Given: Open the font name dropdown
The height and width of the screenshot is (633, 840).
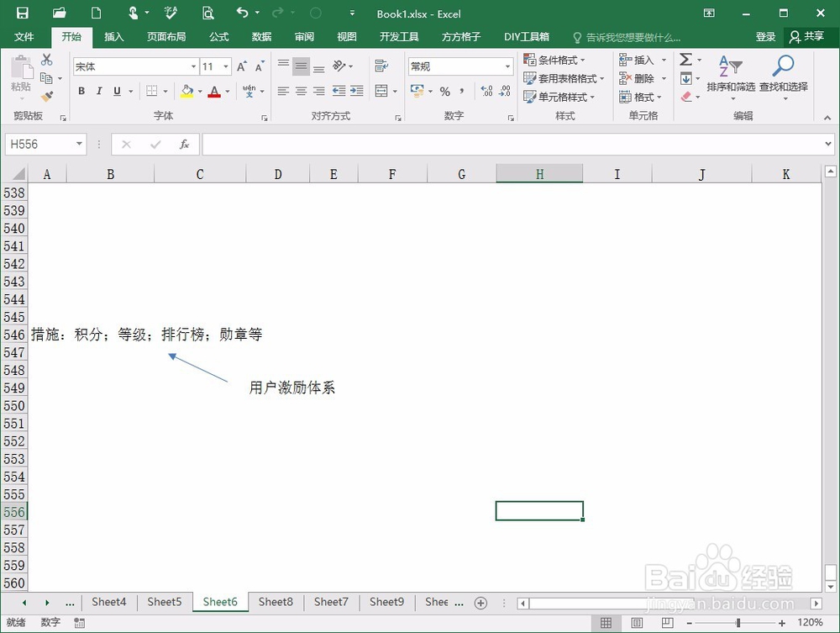Looking at the screenshot, I should (193, 66).
